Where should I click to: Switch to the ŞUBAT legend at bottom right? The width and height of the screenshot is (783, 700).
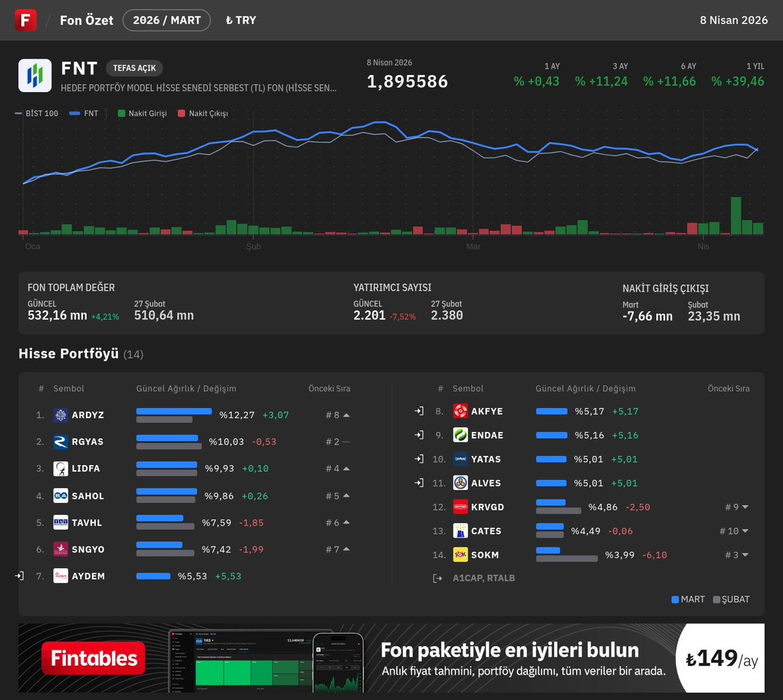[x=731, y=599]
